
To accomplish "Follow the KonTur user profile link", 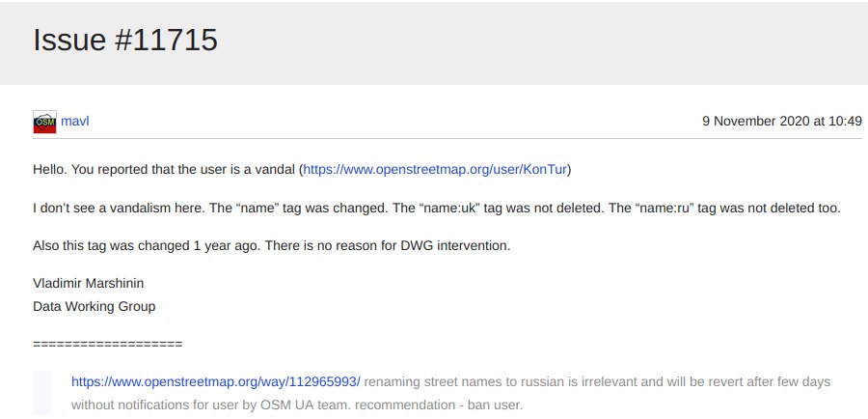I will coord(435,169).
